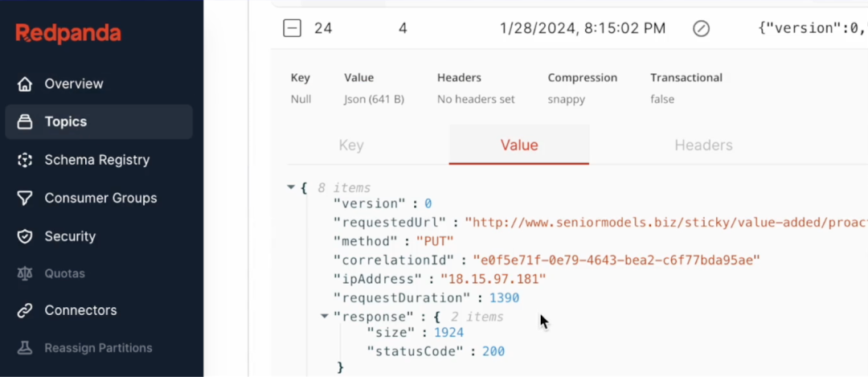This screenshot has width=868, height=377.
Task: Click the Overview home icon
Action: [x=25, y=84]
